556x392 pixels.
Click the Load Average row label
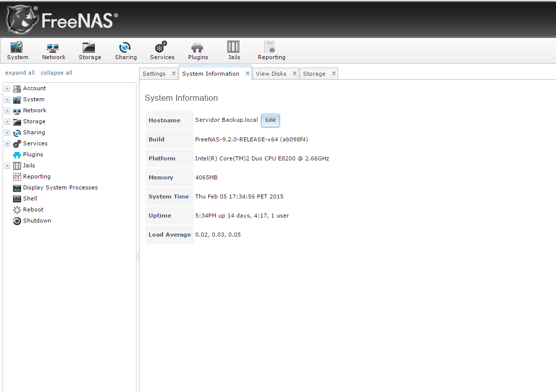click(x=170, y=235)
